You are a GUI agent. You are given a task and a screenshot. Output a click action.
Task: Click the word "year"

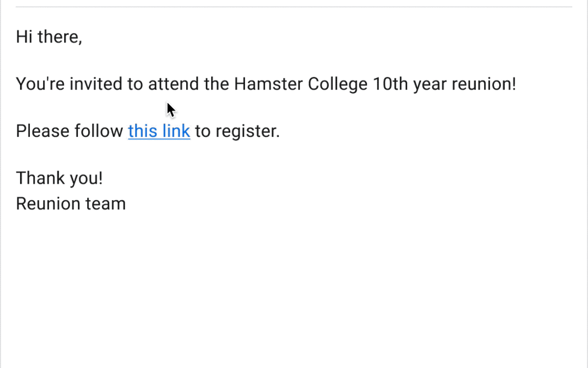click(x=430, y=85)
